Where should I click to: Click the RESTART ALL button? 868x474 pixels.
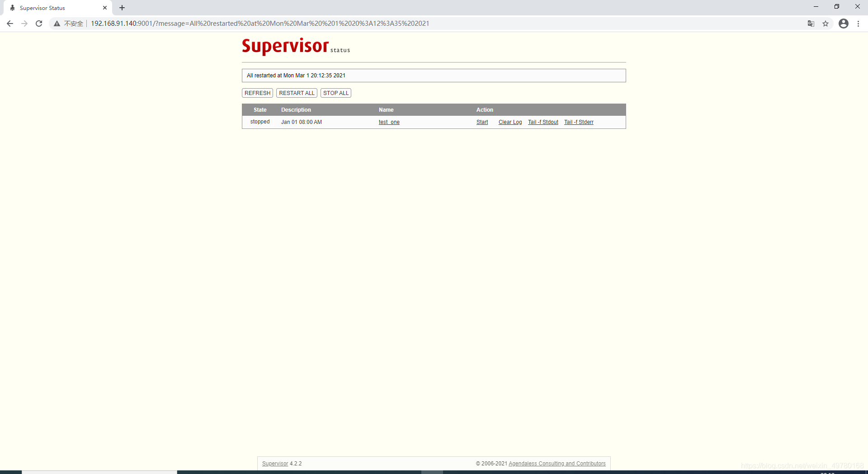[x=297, y=93]
